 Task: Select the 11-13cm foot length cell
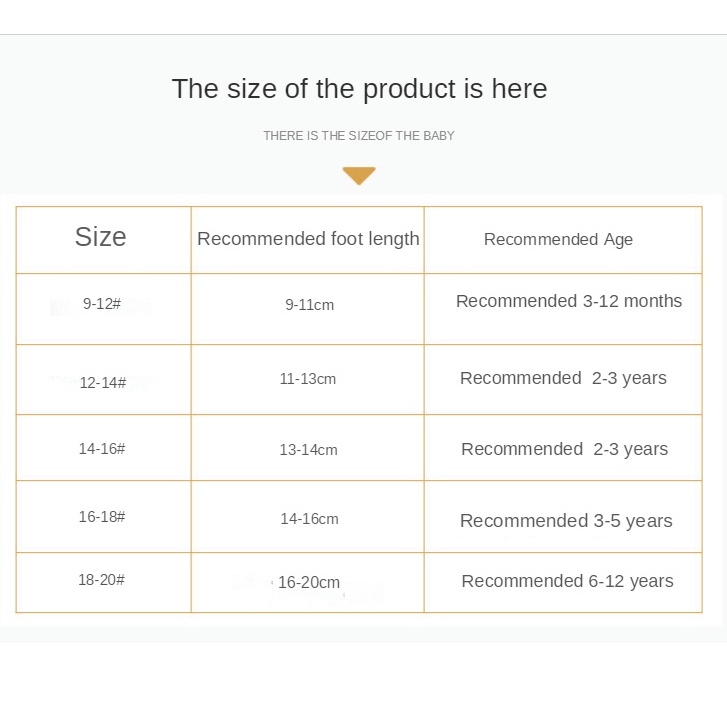click(308, 379)
